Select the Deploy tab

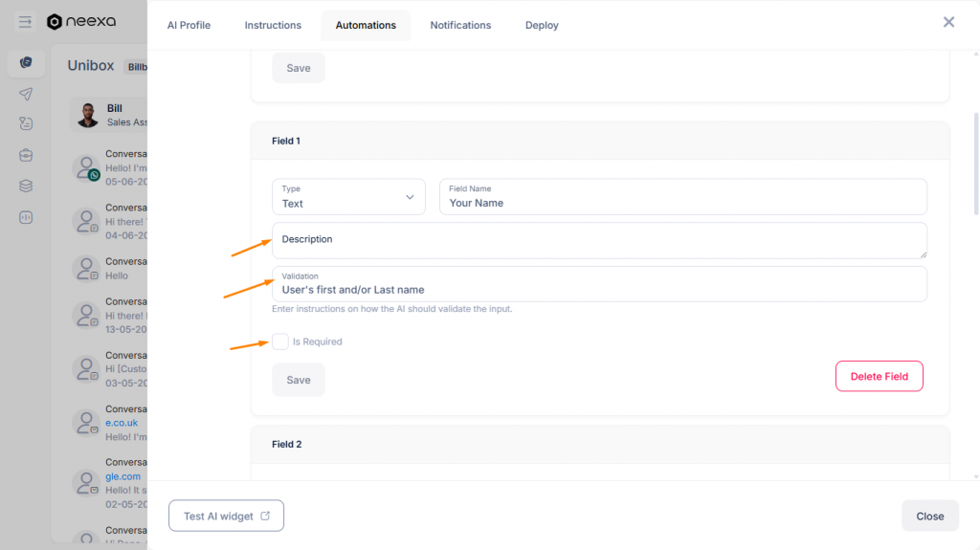coord(542,25)
